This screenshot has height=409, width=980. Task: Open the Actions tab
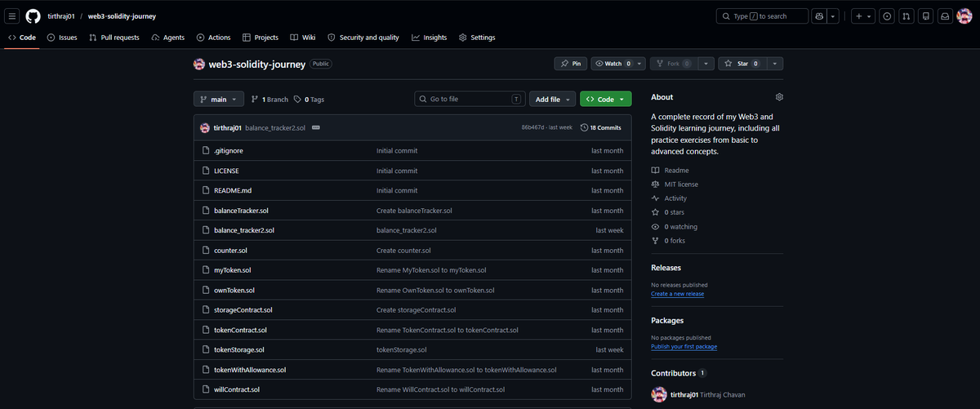point(214,38)
